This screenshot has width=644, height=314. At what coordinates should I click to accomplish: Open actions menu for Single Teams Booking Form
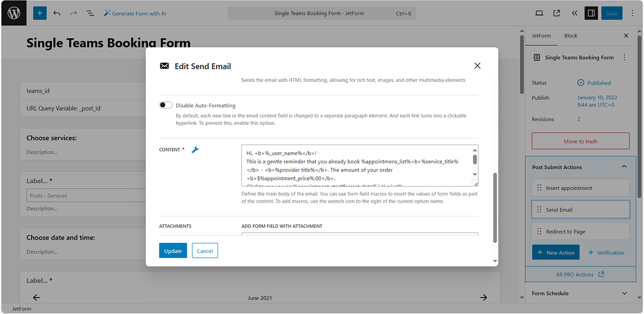pos(624,57)
